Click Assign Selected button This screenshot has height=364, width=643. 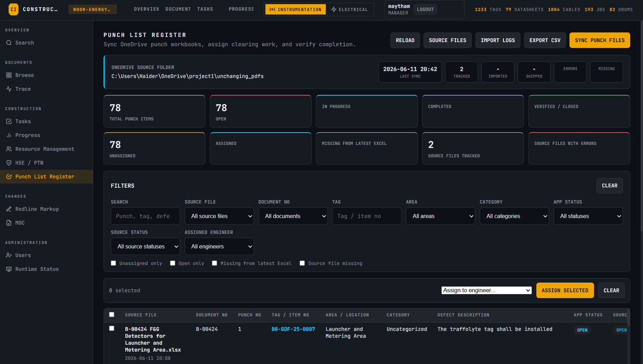(565, 291)
